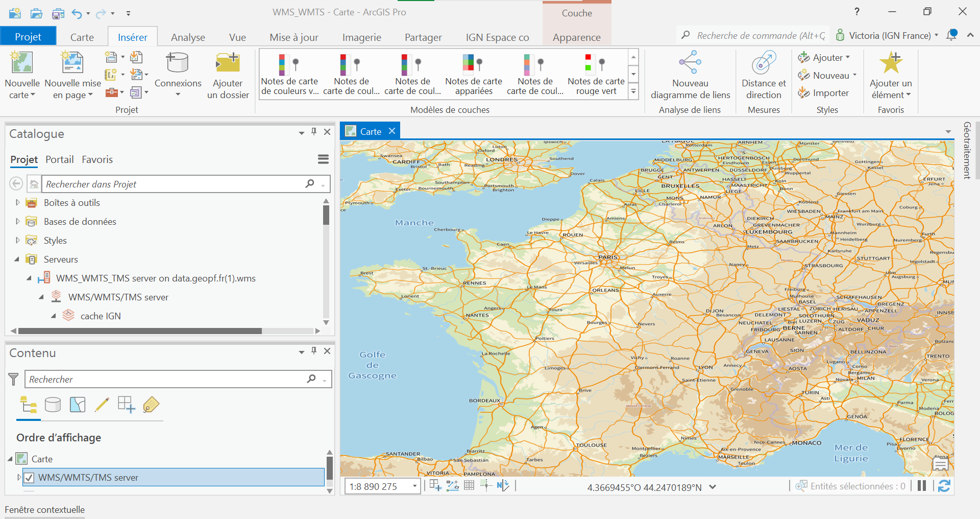Refresh the map view
Screen dimensions: 980x519
[944, 486]
